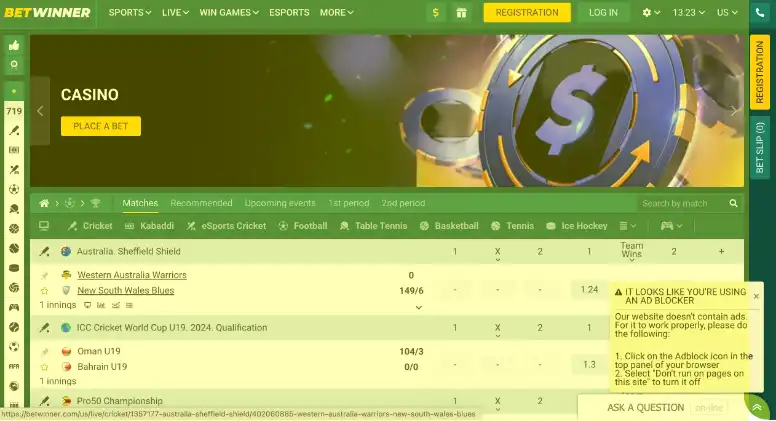Open ESPORTS menu item
The width and height of the screenshot is (776, 421).
pyautogui.click(x=289, y=12)
